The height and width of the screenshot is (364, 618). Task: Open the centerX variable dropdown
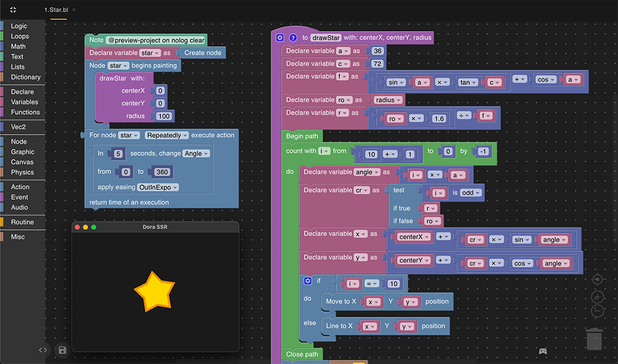(x=414, y=237)
